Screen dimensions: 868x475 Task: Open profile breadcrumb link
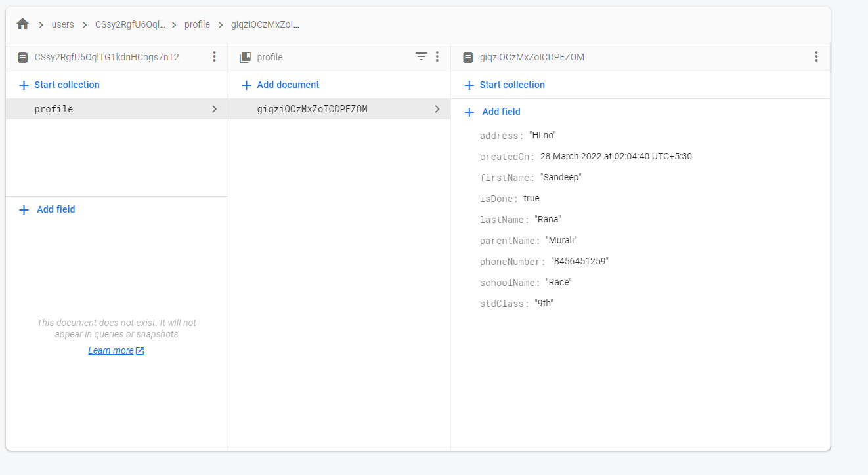pos(197,24)
